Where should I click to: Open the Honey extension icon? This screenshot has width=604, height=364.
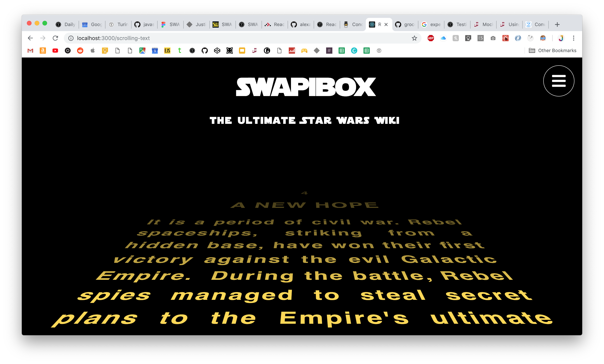456,38
